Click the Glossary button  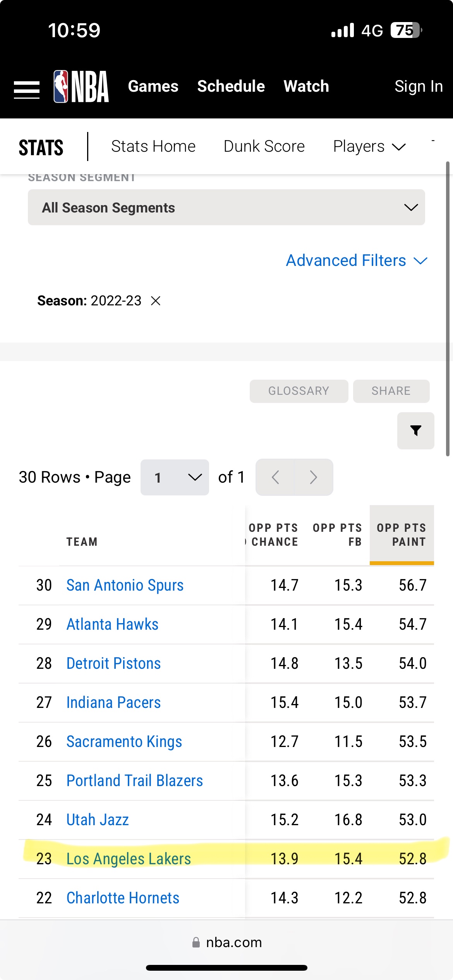pos(299,391)
